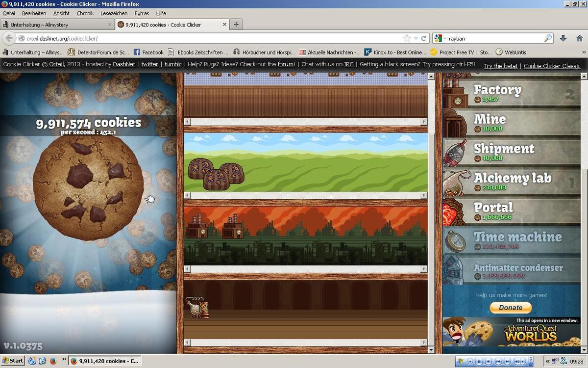Launch Firefox from the quick launch bar

[x=52, y=361]
